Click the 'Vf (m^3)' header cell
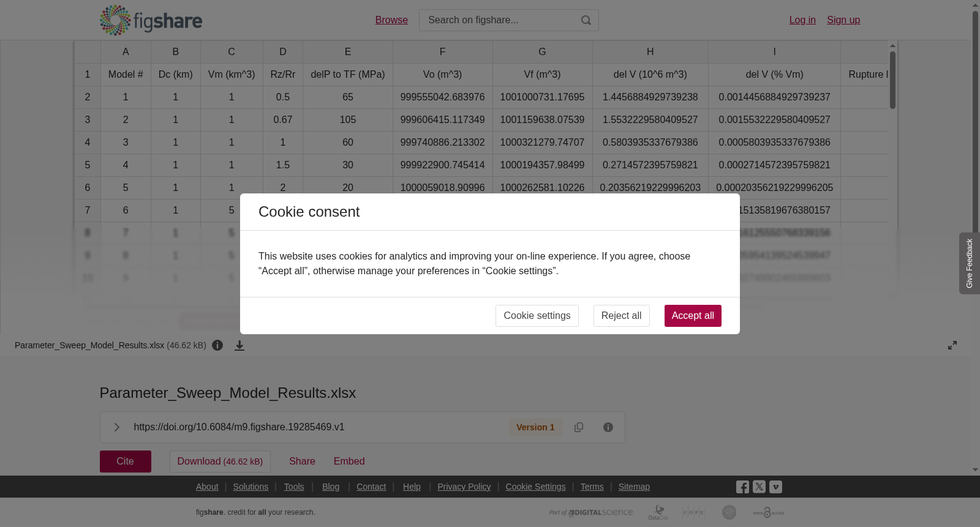The image size is (980, 527). (543, 75)
